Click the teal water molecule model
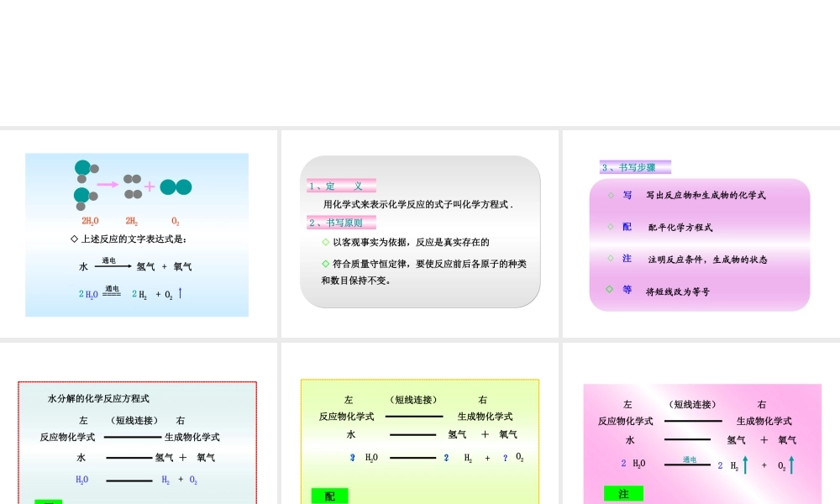Image resolution: width=840 pixels, height=504 pixels. pos(81,166)
